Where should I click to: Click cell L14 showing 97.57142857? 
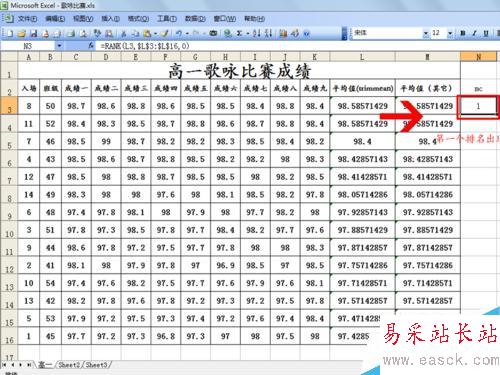pos(363,301)
